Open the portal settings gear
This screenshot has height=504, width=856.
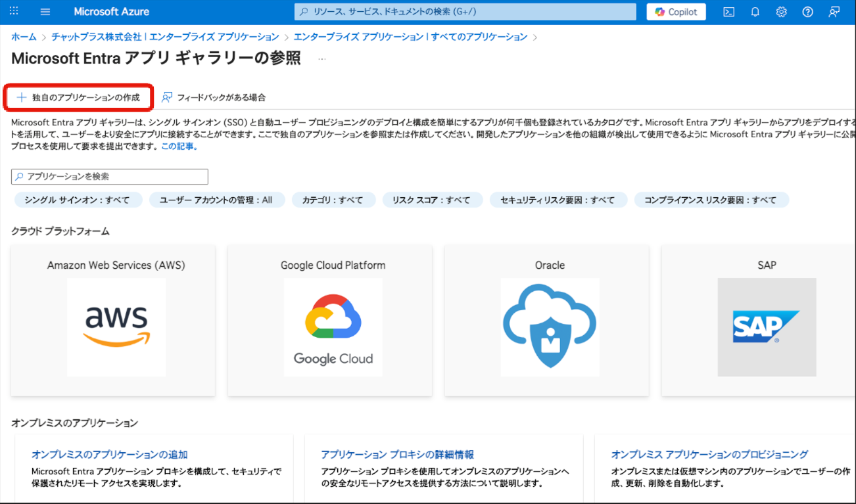click(781, 12)
